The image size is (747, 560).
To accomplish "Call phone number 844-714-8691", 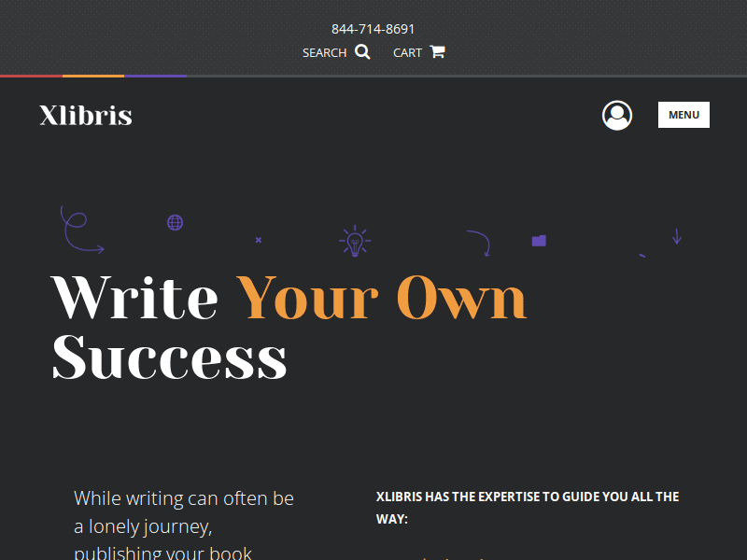I will pos(373,29).
